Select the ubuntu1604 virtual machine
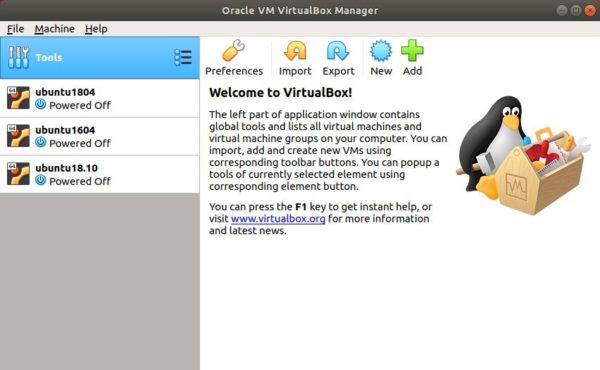The image size is (600, 370). point(99,136)
